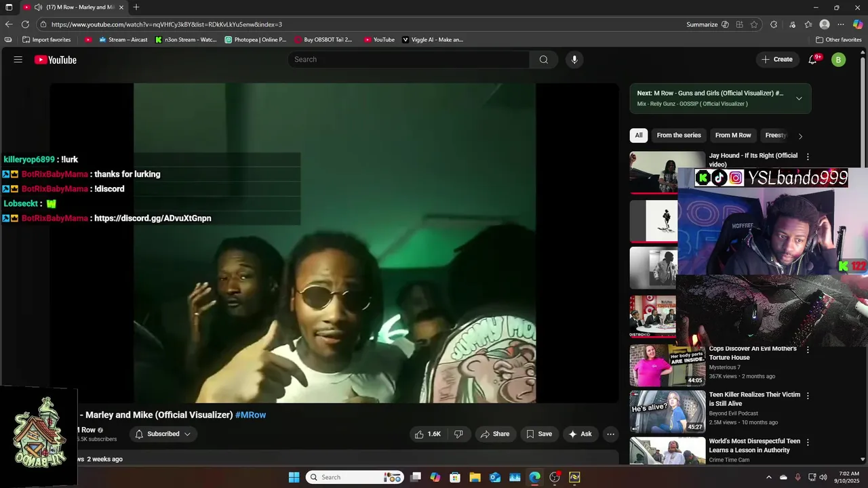The image size is (868, 488).
Task: Open the #MRow hashtag link
Action: pos(250,415)
